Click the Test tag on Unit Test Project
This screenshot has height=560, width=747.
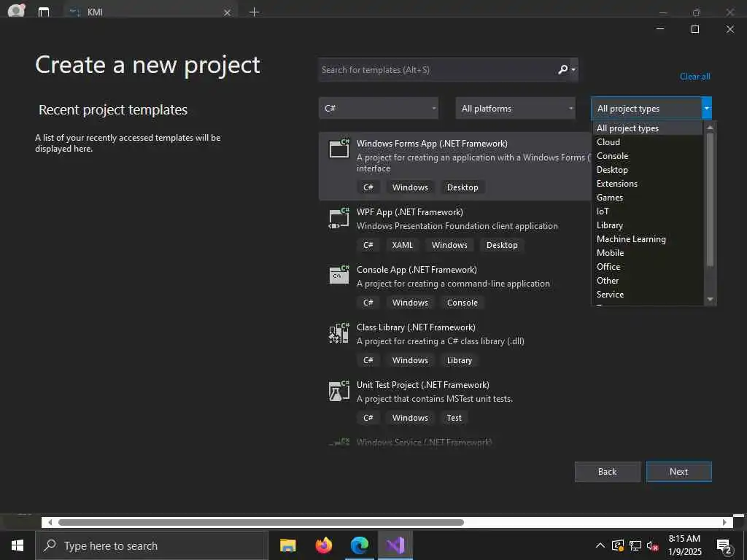[454, 418]
